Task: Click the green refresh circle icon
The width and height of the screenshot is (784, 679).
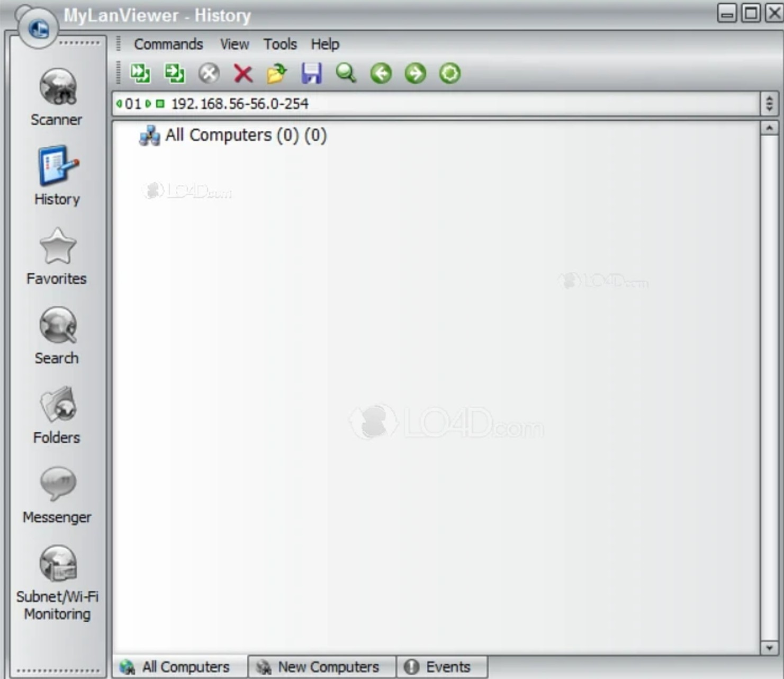Action: [x=450, y=73]
